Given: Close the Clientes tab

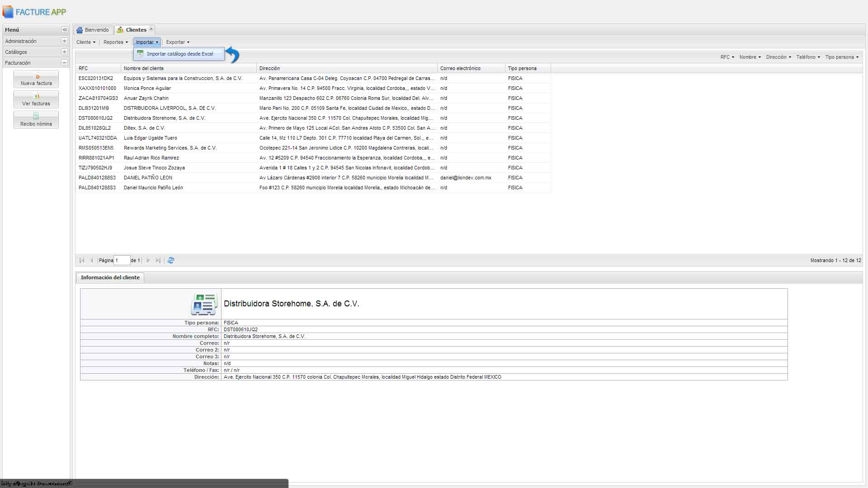Looking at the screenshot, I should [151, 29].
